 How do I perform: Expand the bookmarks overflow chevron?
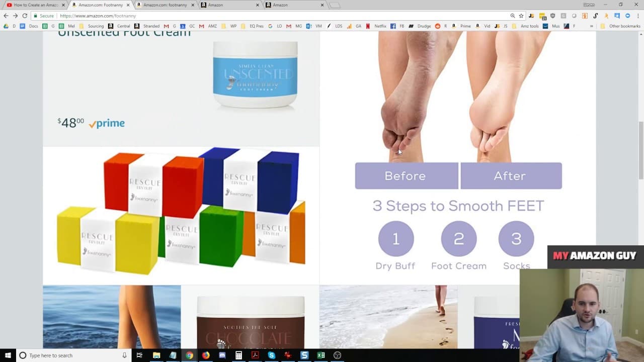tap(591, 26)
